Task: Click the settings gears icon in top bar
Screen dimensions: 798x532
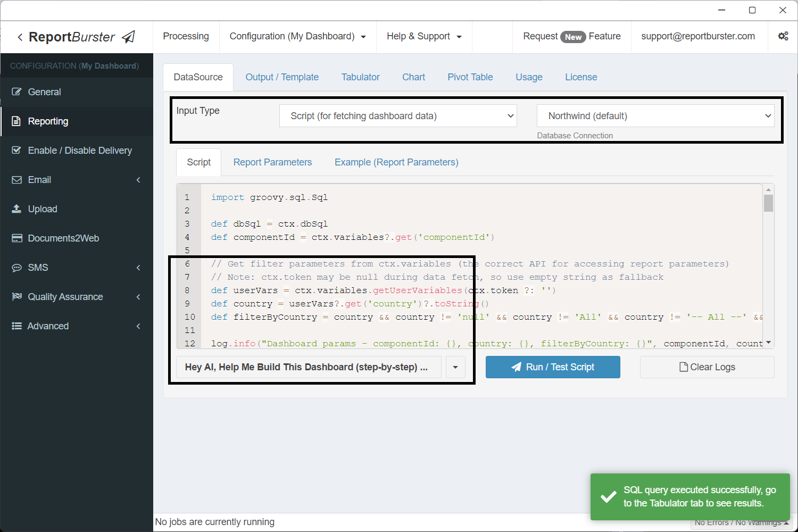Action: coord(783,36)
